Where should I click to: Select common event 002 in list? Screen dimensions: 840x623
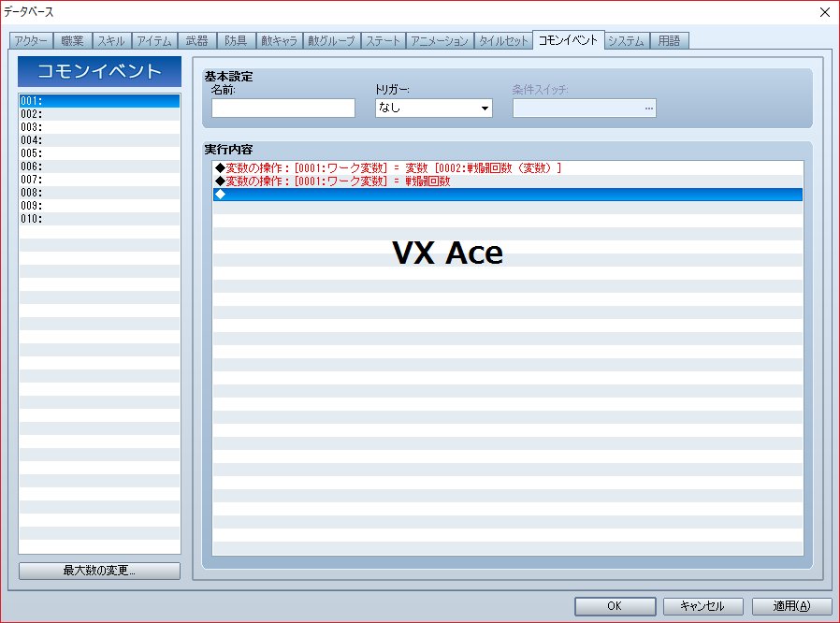coord(100,114)
